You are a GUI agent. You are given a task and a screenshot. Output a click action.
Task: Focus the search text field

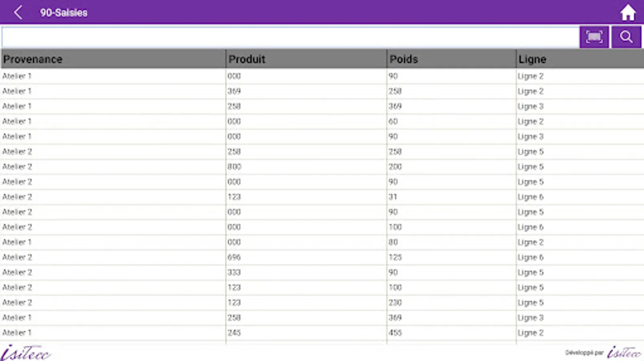click(290, 37)
